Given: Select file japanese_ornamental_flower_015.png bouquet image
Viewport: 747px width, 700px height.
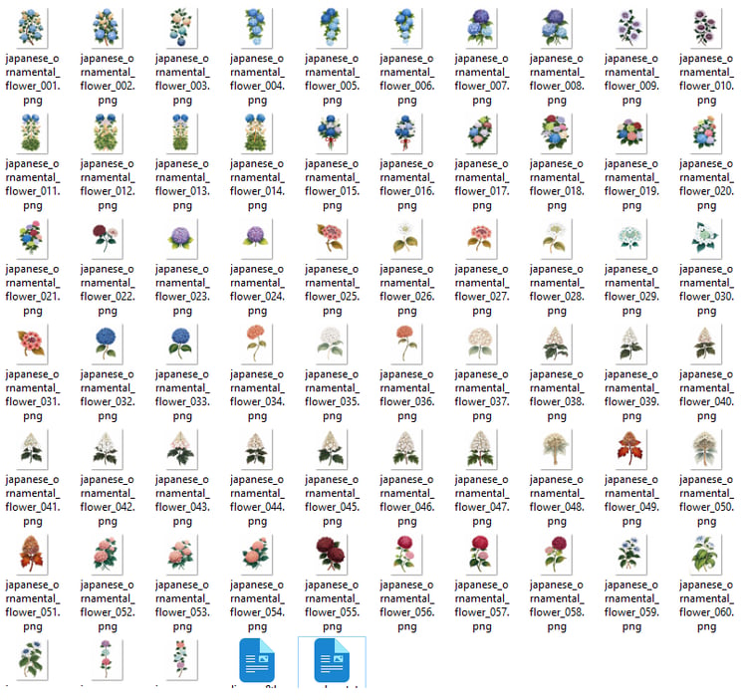Looking at the screenshot, I should [x=331, y=133].
